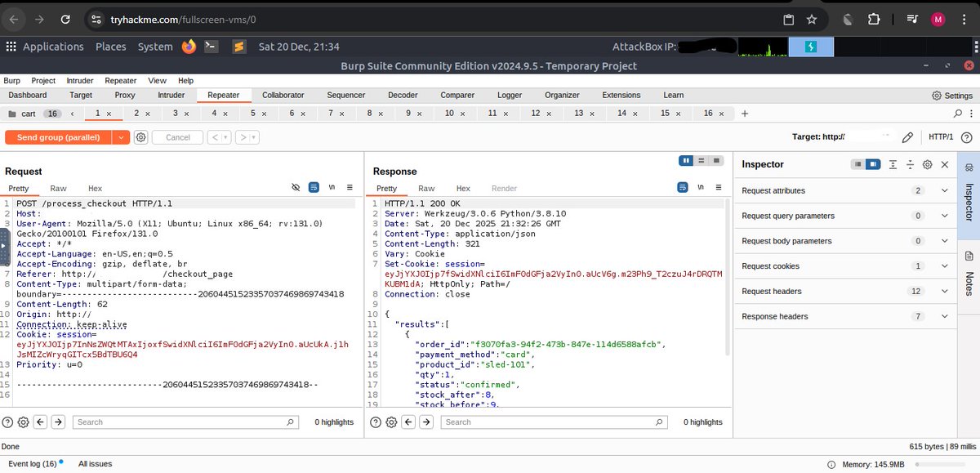Open history back dropdown arrow
Screen dimensions: 980x473
click(x=225, y=137)
